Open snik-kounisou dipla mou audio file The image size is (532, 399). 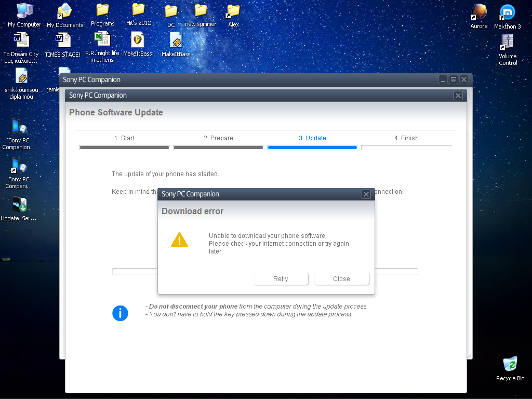click(x=21, y=84)
